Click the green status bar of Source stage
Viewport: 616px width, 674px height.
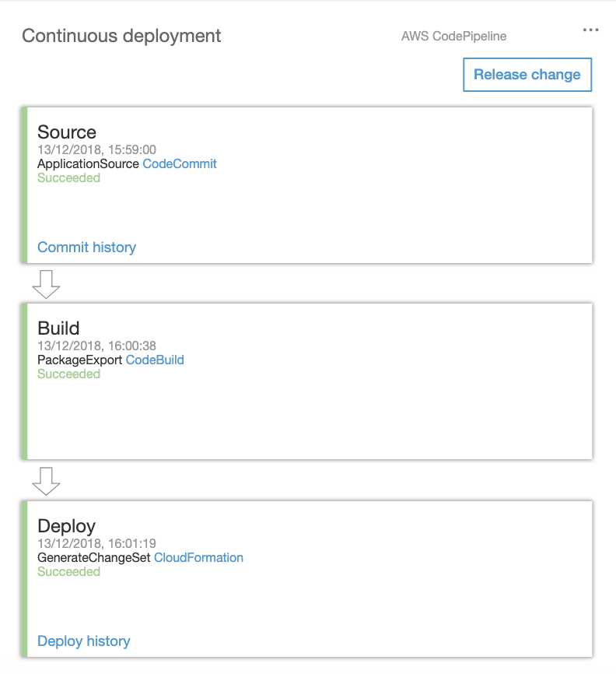pos(24,185)
